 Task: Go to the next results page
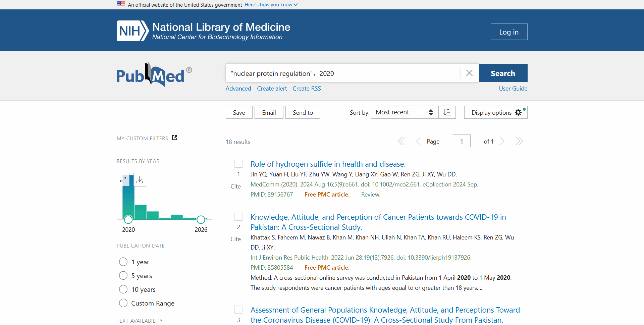point(502,141)
